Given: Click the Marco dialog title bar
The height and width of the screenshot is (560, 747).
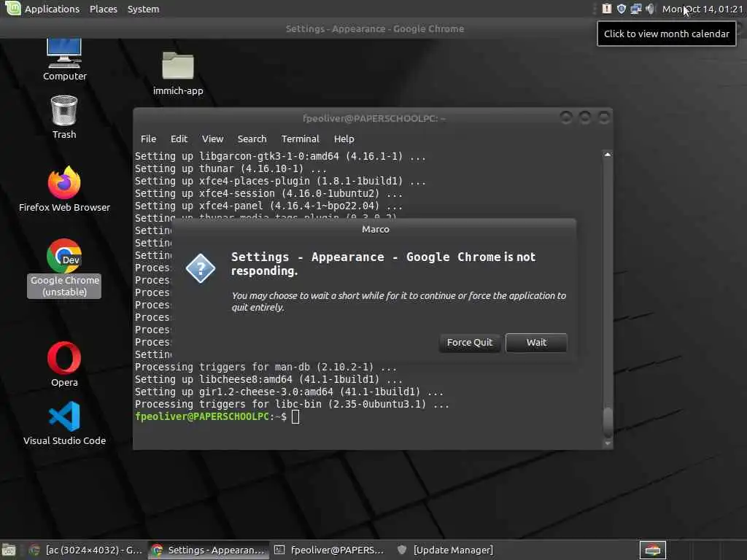Looking at the screenshot, I should click(x=376, y=229).
